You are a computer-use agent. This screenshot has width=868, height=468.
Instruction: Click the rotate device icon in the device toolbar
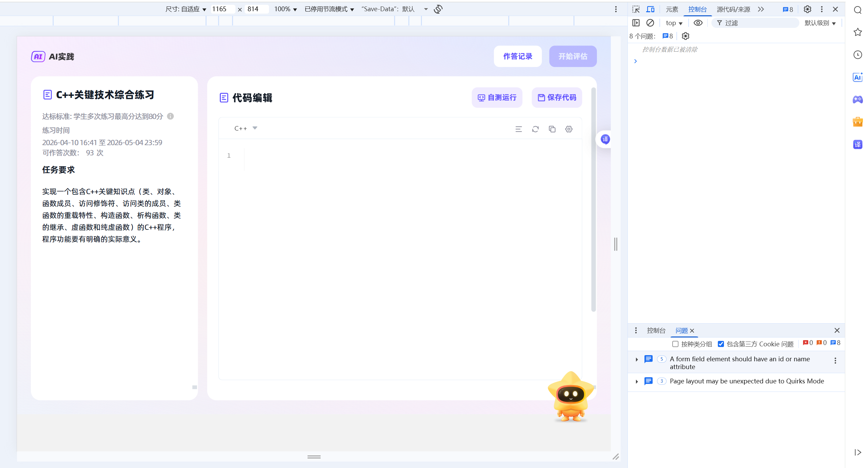coord(438,9)
